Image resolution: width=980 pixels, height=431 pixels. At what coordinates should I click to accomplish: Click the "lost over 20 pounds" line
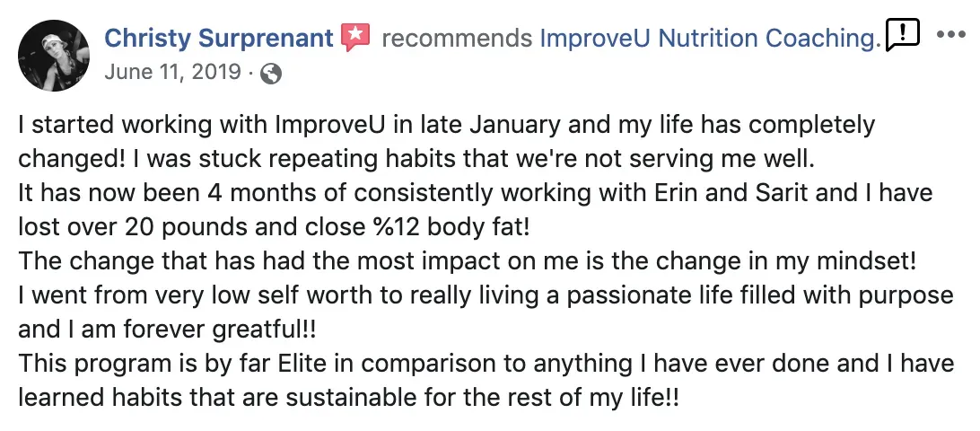274,227
